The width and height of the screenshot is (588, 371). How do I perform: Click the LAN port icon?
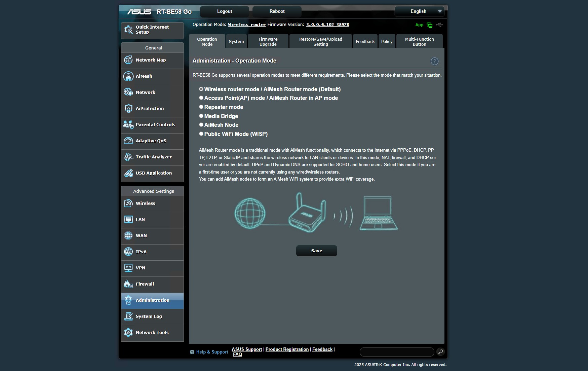pos(128,219)
